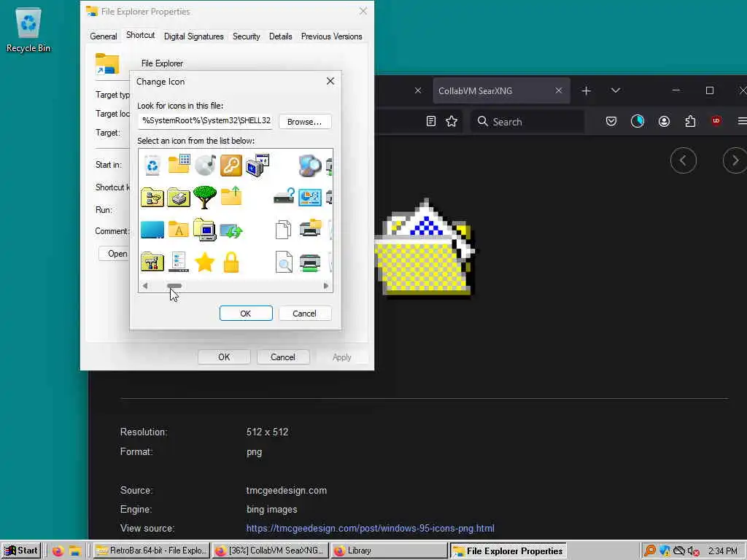Cancel the Change Icon dialog
The width and height of the screenshot is (747, 560).
point(304,314)
